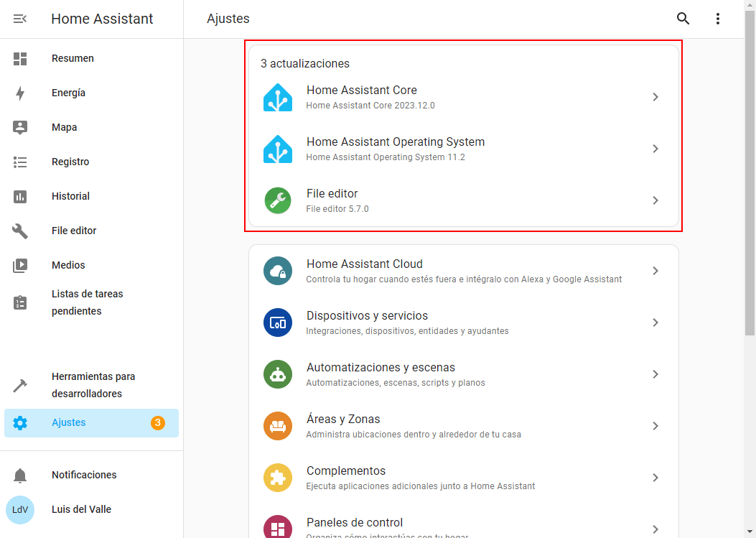Collapse the sidebar using the menu icon
This screenshot has width=756, height=538.
click(20, 19)
